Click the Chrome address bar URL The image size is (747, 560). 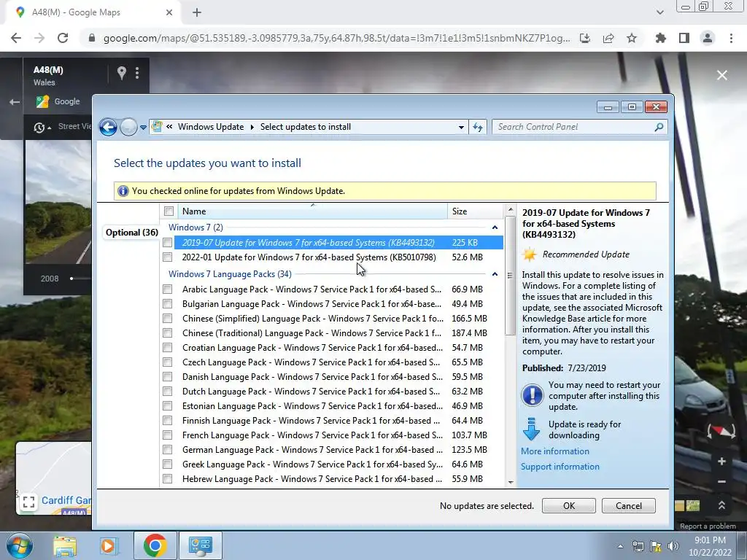pos(336,38)
